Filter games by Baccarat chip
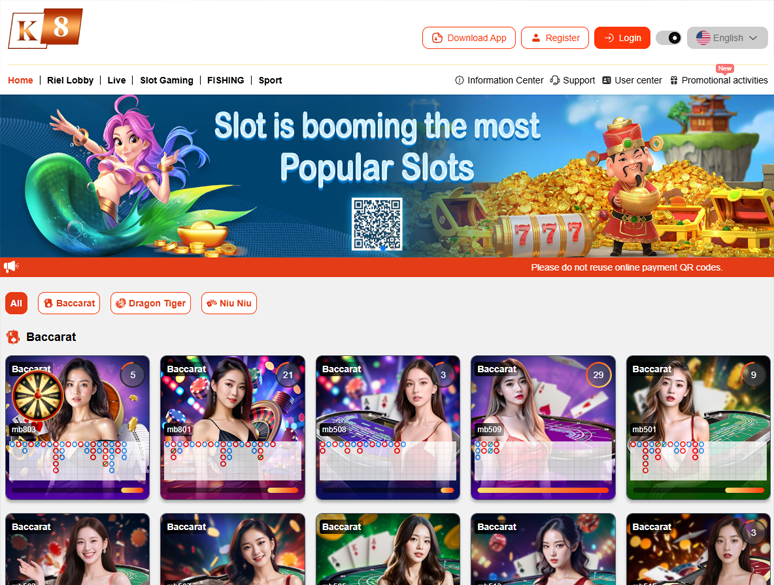This screenshot has height=585, width=774. click(69, 303)
